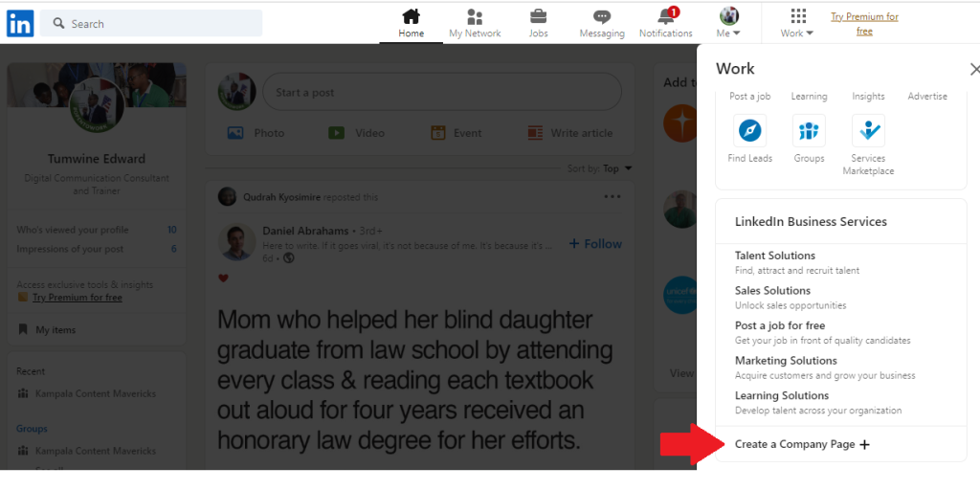Toggle the Work apps dropdown
The height and width of the screenshot is (490, 980).
797,24
